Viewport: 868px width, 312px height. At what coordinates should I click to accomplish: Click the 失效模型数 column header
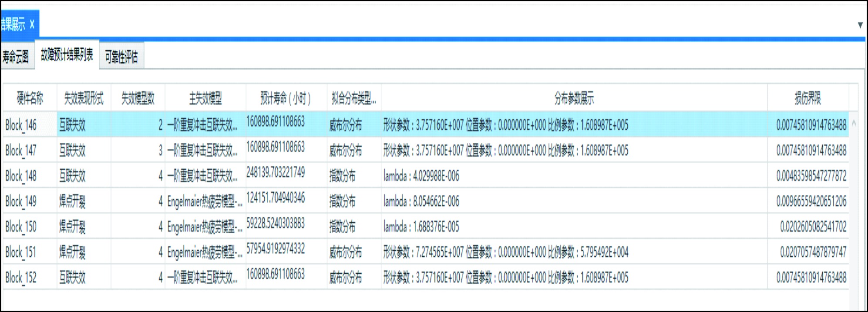(138, 98)
